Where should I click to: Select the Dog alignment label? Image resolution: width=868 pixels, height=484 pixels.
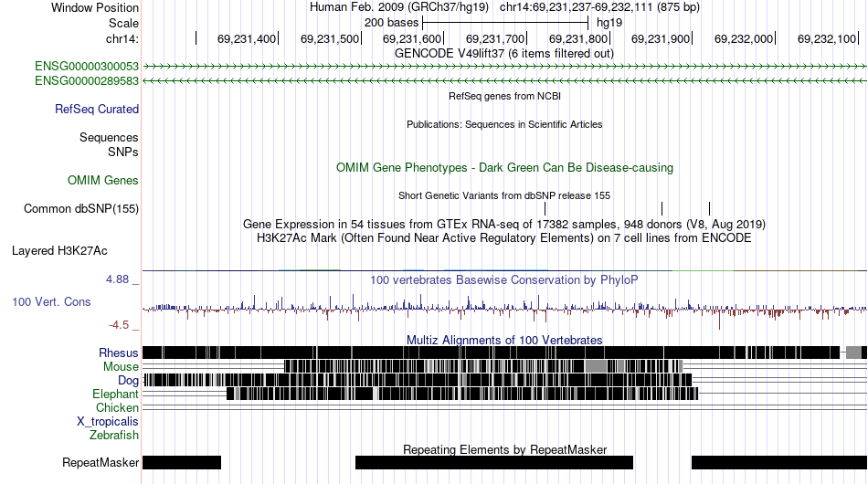128,381
